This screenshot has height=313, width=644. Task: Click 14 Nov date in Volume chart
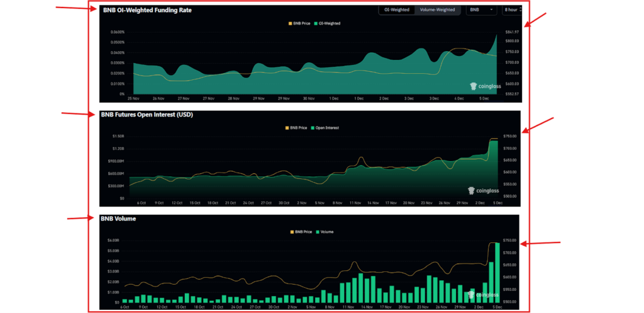pyautogui.click(x=367, y=307)
